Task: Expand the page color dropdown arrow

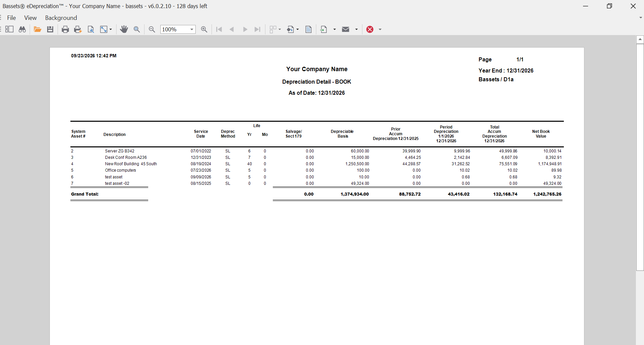Action: coord(298,29)
